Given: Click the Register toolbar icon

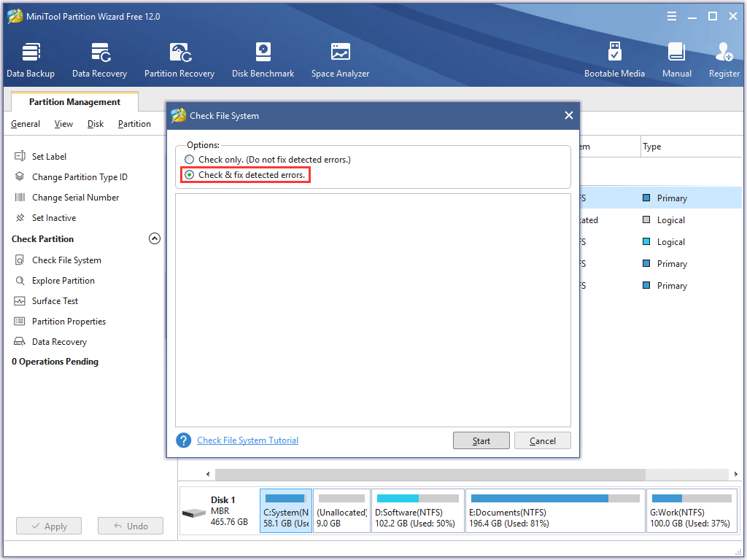Looking at the screenshot, I should pos(724,58).
